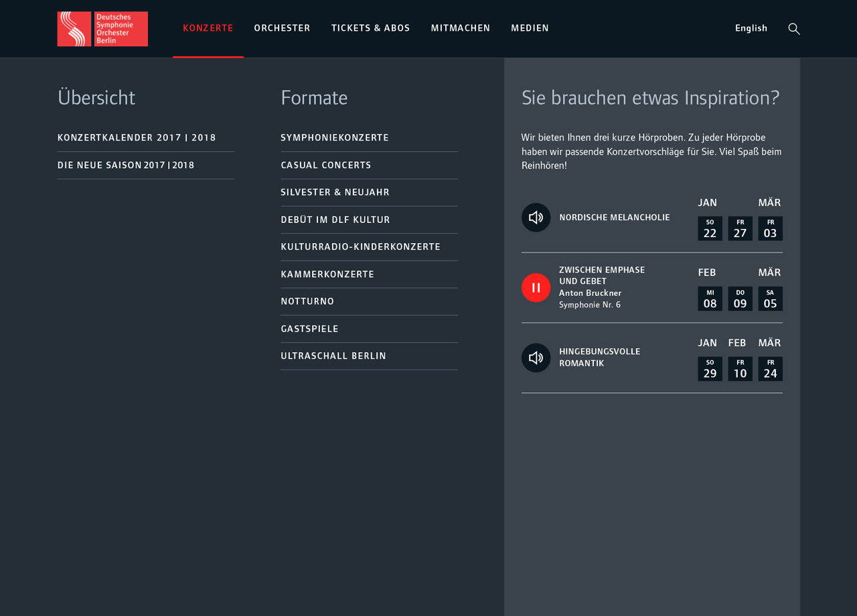Open the Konzerte menu tab
This screenshot has width=857, height=616.
coord(208,28)
